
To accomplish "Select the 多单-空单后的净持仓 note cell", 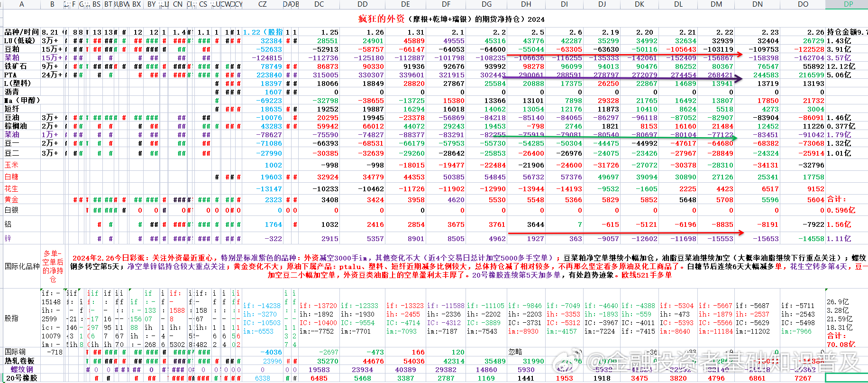I will (x=53, y=266).
